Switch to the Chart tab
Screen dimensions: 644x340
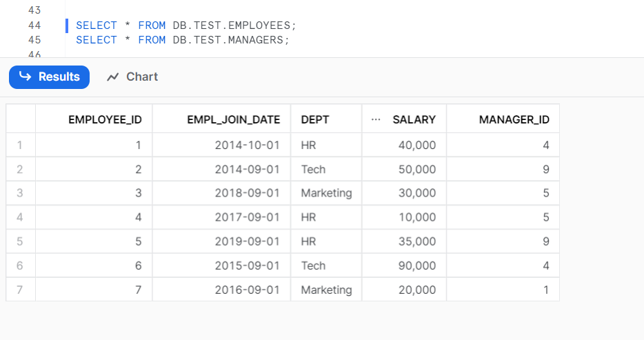(x=132, y=77)
